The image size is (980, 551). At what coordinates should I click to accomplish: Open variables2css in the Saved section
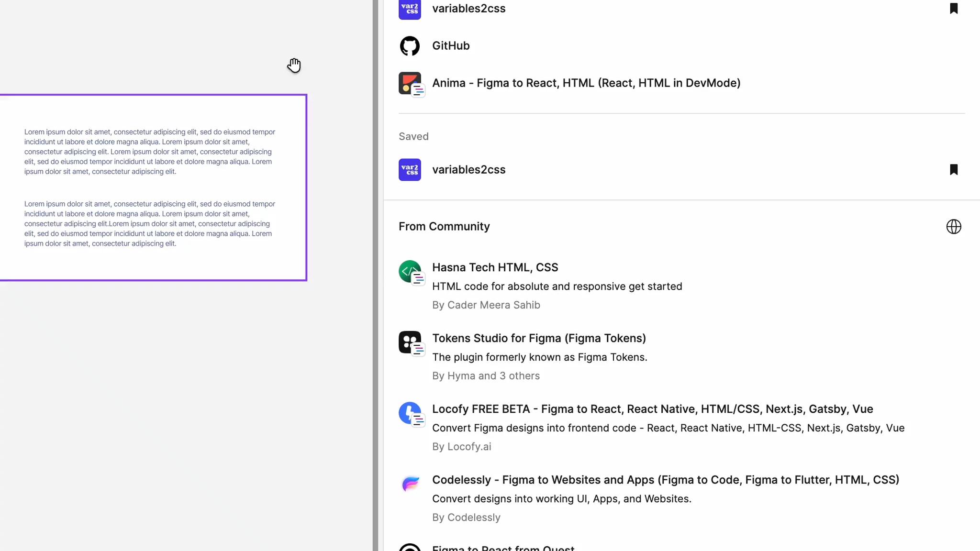coord(468,169)
